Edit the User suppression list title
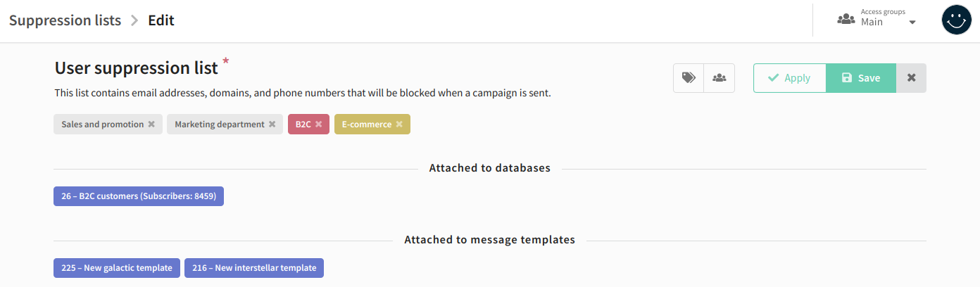This screenshot has width=980, height=287. point(137,68)
